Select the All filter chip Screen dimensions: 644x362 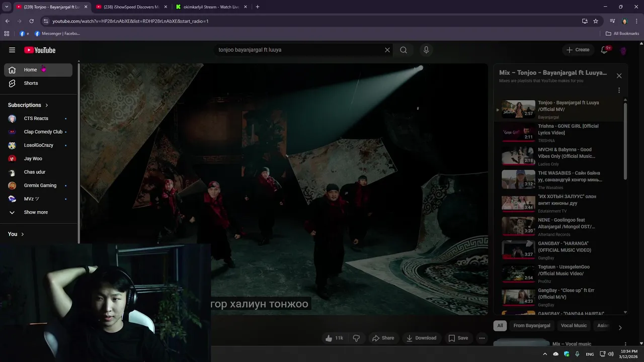[500, 325]
